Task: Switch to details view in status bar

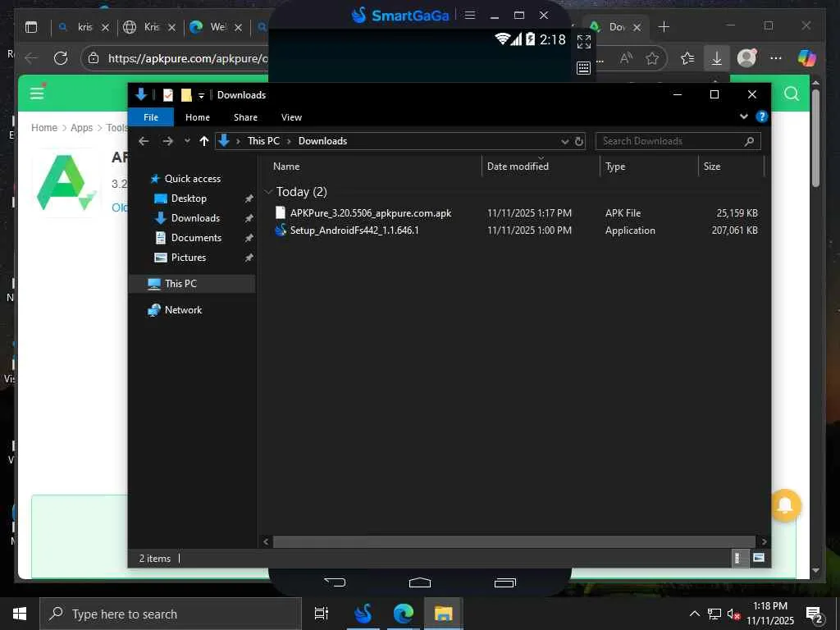Action: click(x=737, y=558)
